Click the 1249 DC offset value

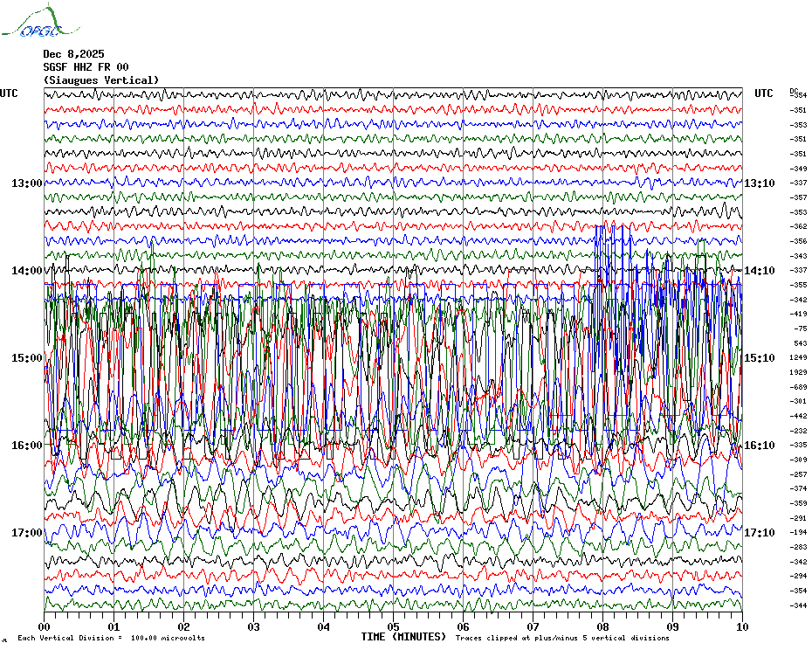point(799,358)
